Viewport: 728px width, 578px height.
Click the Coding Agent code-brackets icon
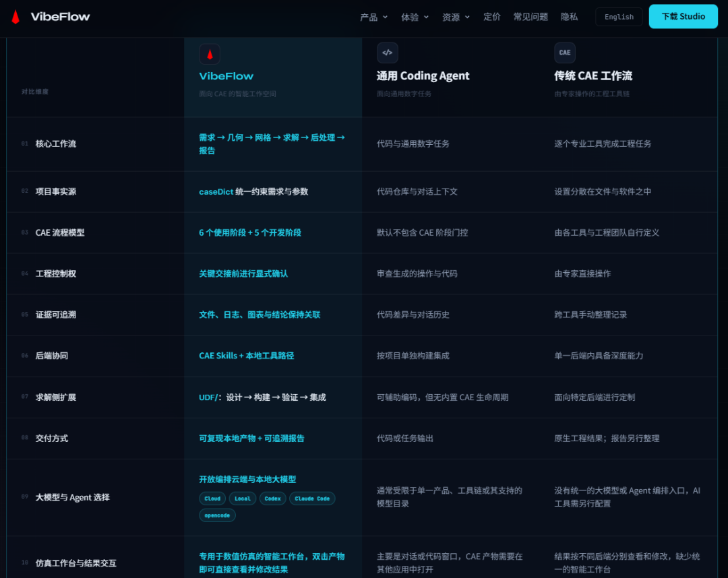point(387,53)
